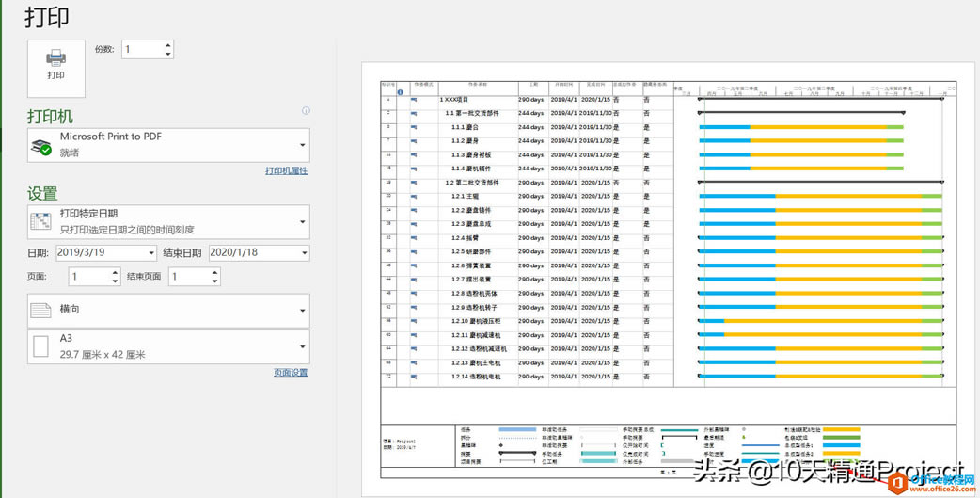Click the landscape orientation page icon
The width and height of the screenshot is (980, 498).
40,310
